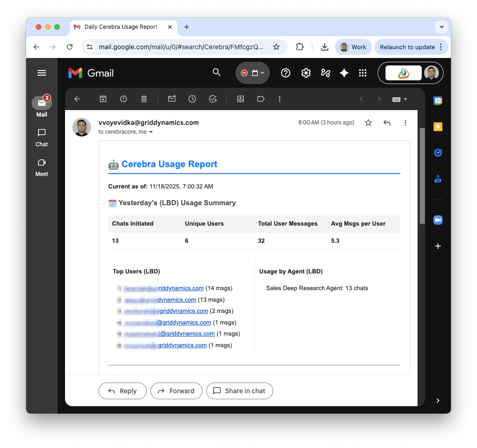The image size is (477, 448).
Task: Switch to the Chat section
Action: (x=42, y=138)
